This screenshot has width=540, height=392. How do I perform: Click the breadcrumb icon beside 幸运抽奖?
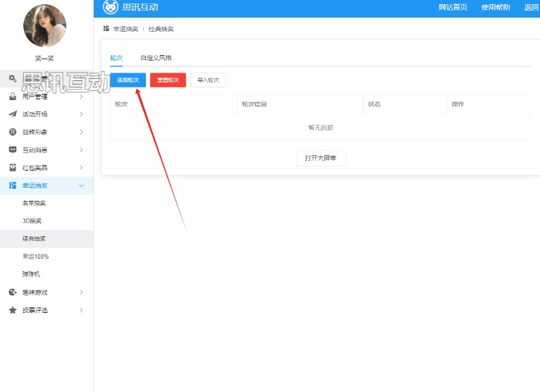[x=106, y=29]
